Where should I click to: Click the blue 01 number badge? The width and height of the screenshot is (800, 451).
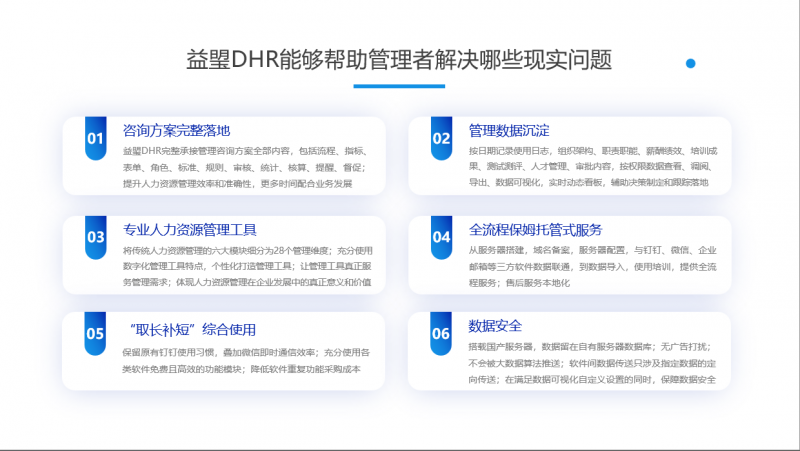tap(95, 139)
